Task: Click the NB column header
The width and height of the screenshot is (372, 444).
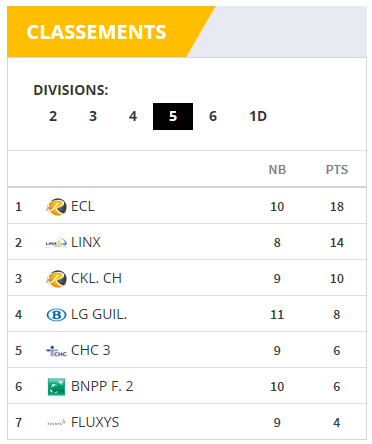Action: pyautogui.click(x=277, y=170)
